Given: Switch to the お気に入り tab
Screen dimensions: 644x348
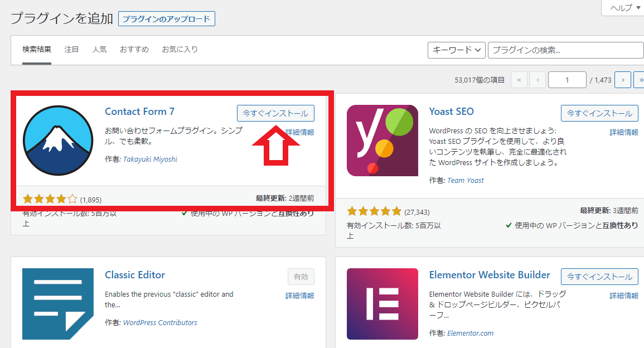Looking at the screenshot, I should point(180,49).
